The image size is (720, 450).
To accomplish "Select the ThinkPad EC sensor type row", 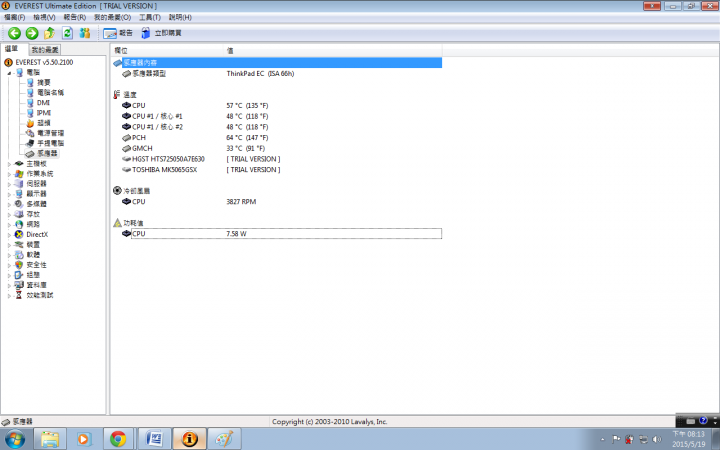I will [x=277, y=73].
